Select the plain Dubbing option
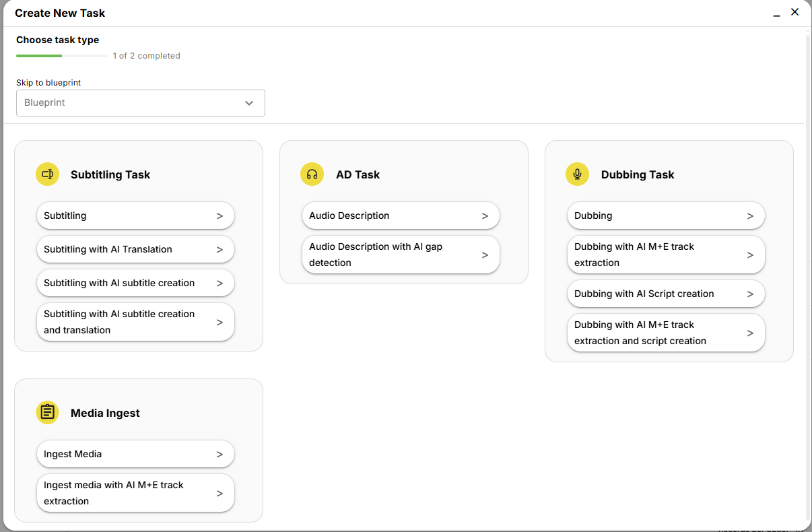Viewport: 812px width, 532px height. pyautogui.click(x=665, y=216)
